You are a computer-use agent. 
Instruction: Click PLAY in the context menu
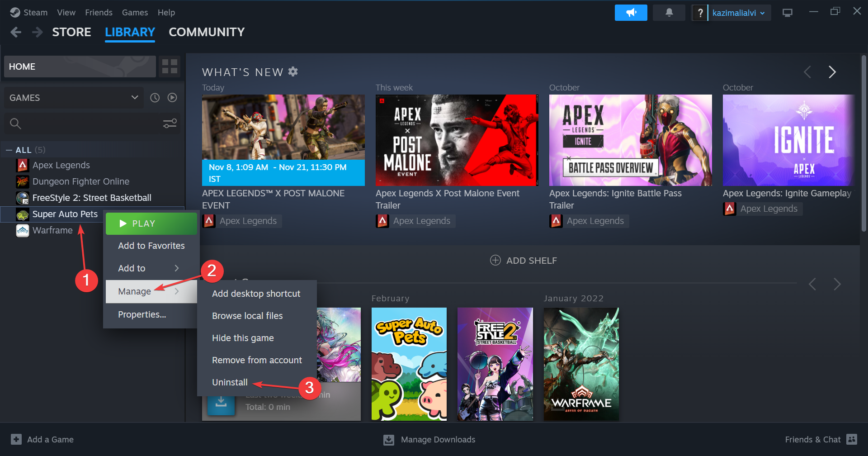point(151,223)
